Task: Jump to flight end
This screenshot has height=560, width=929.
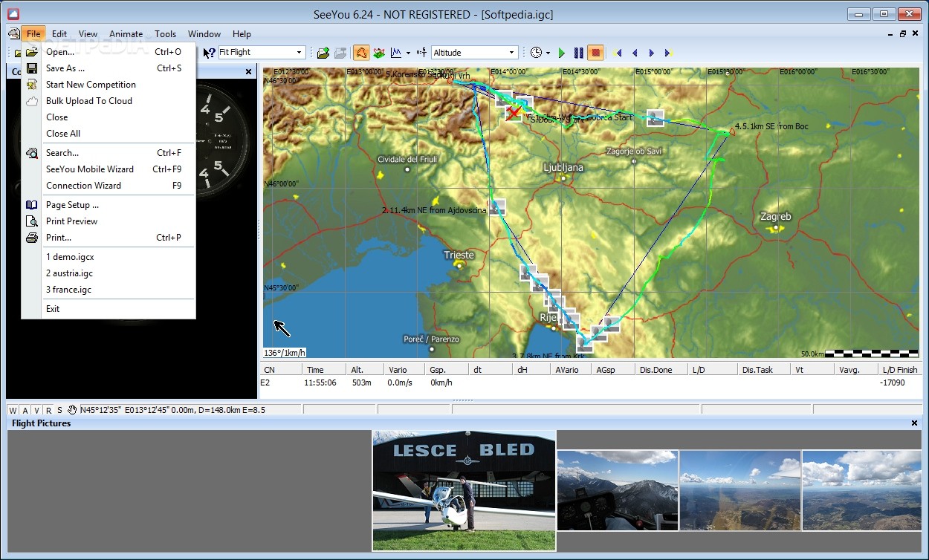Action: click(x=667, y=53)
